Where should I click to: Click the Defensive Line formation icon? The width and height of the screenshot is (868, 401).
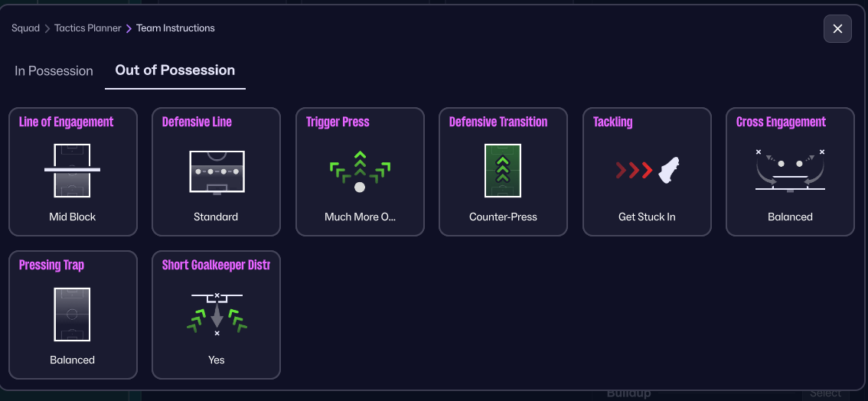[x=216, y=169]
